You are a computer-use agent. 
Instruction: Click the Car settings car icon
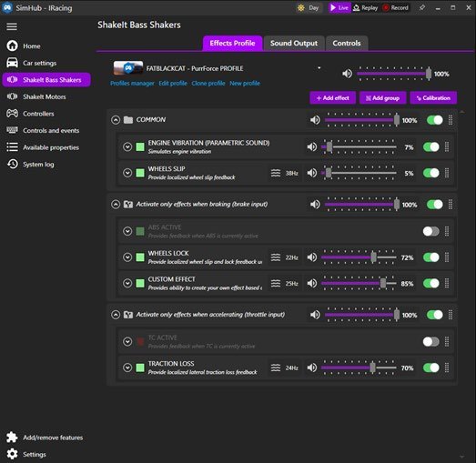pos(13,63)
